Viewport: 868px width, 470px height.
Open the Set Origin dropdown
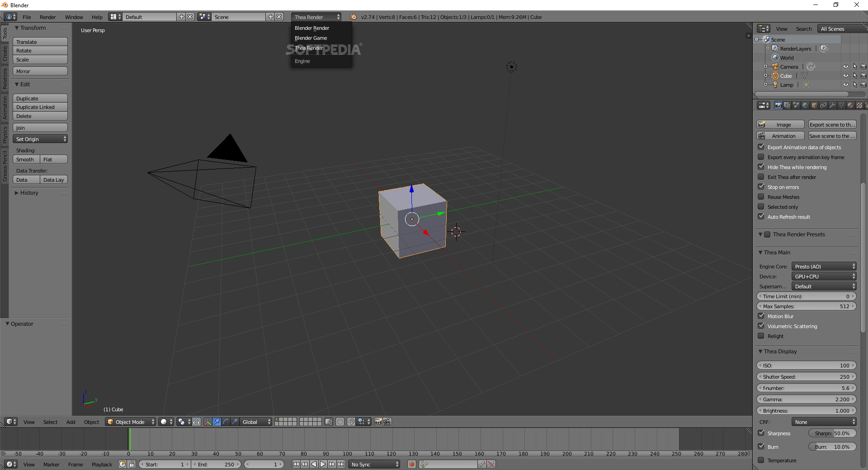(x=40, y=139)
